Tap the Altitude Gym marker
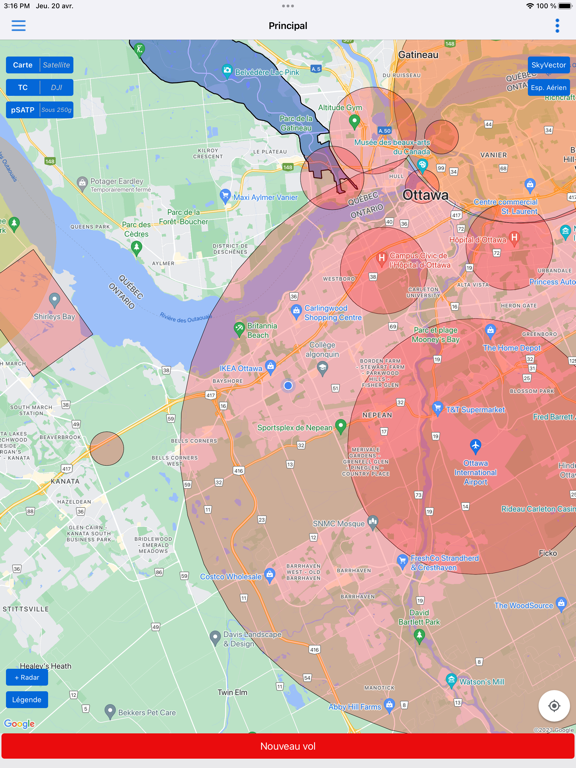 (x=354, y=121)
